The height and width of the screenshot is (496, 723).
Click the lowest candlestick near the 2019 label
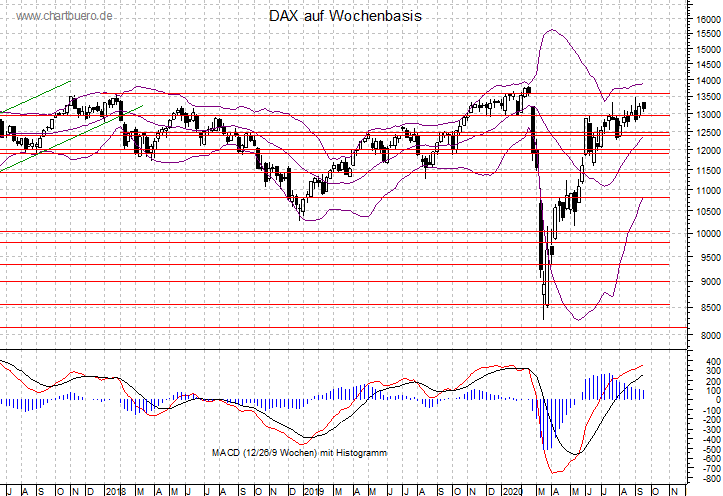point(301,207)
